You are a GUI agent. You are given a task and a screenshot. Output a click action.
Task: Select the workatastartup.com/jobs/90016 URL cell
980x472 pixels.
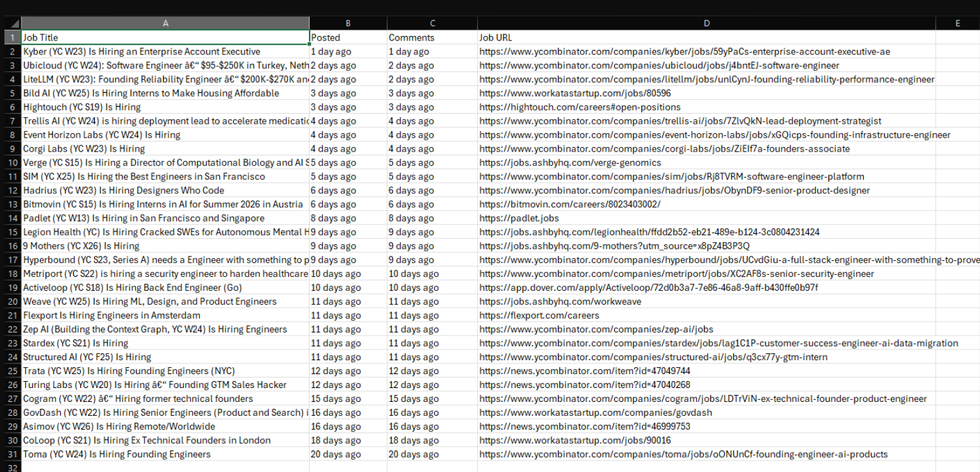706,440
